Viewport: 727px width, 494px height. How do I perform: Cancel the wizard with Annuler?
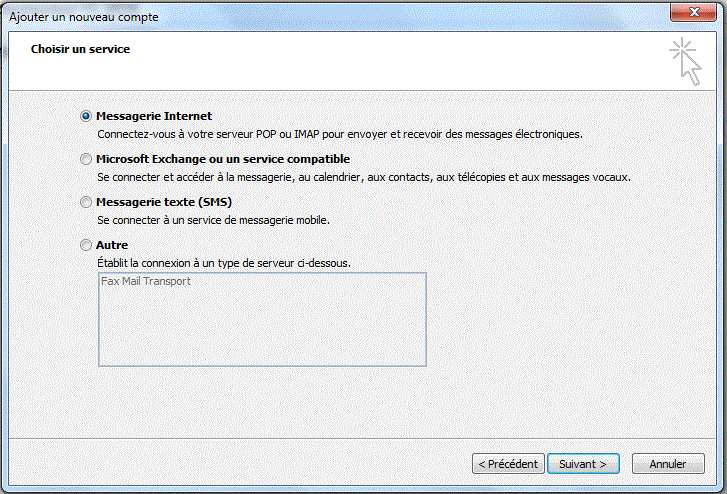(667, 464)
